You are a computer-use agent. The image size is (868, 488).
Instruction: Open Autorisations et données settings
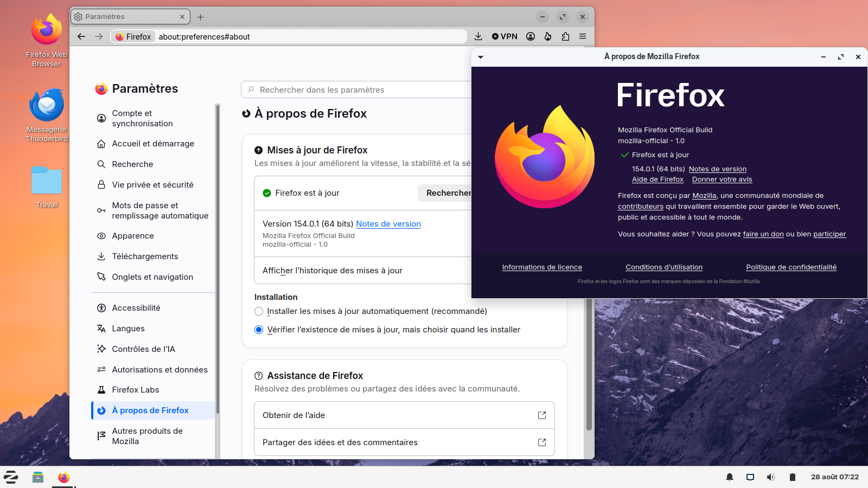pyautogui.click(x=153, y=370)
